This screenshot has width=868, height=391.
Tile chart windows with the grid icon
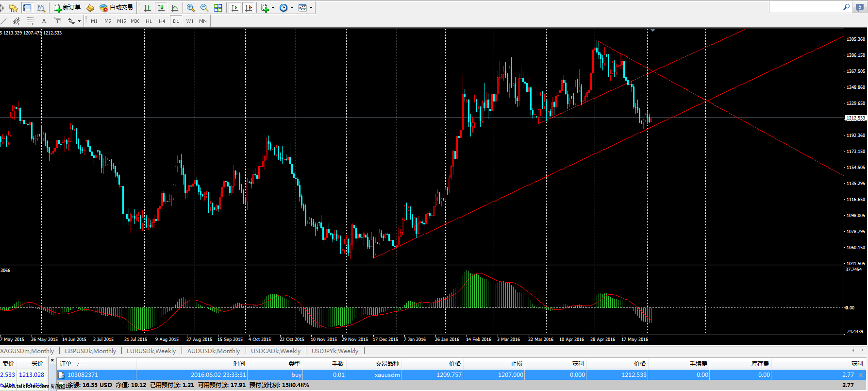(x=218, y=8)
